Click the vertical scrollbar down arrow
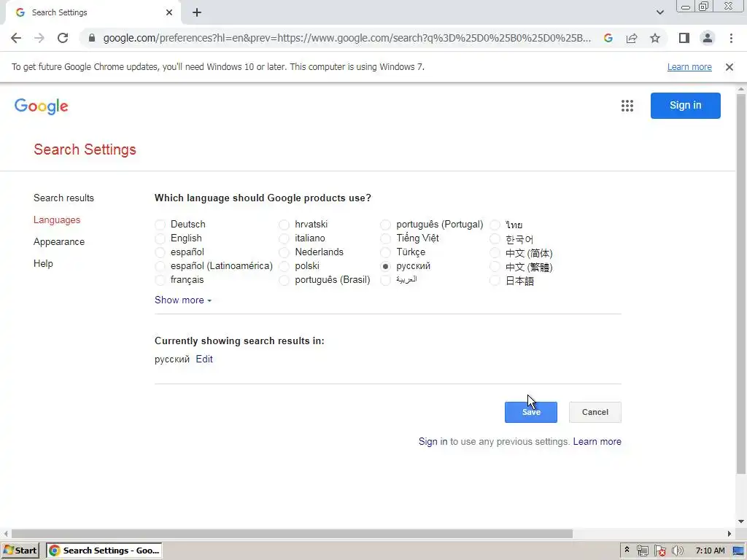This screenshot has height=560, width=747. point(741,521)
